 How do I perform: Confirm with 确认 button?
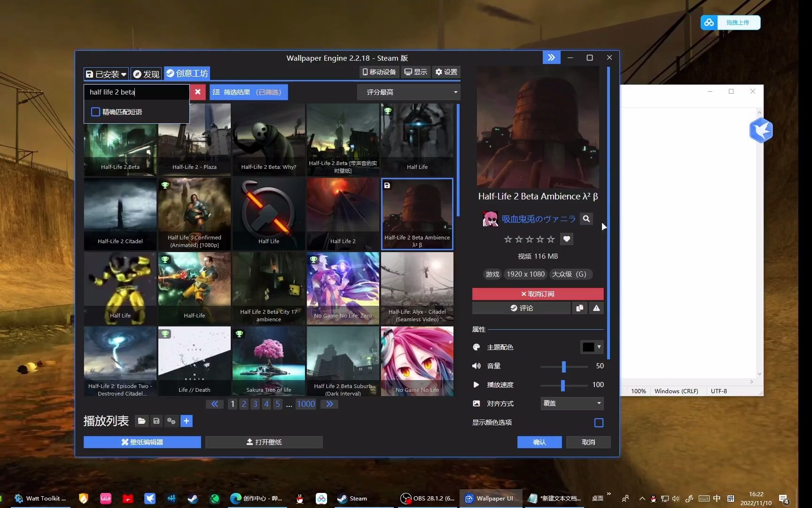click(x=539, y=442)
